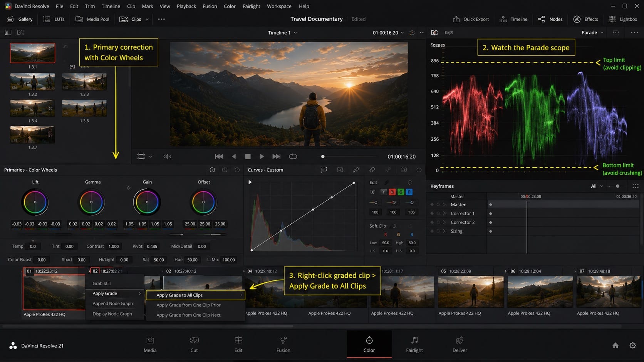Show the Nodes editor

[x=550, y=19]
